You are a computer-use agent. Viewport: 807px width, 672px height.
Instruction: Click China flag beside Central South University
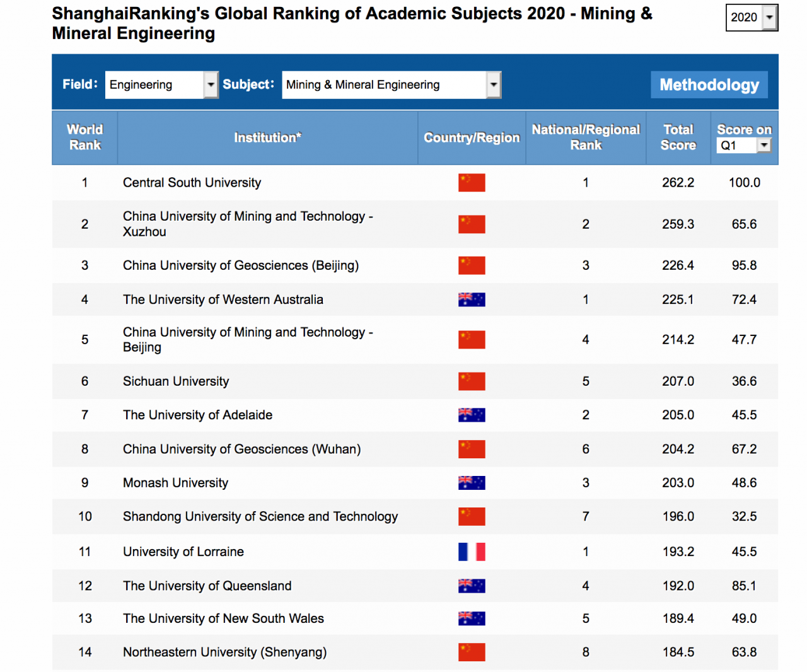tap(472, 183)
